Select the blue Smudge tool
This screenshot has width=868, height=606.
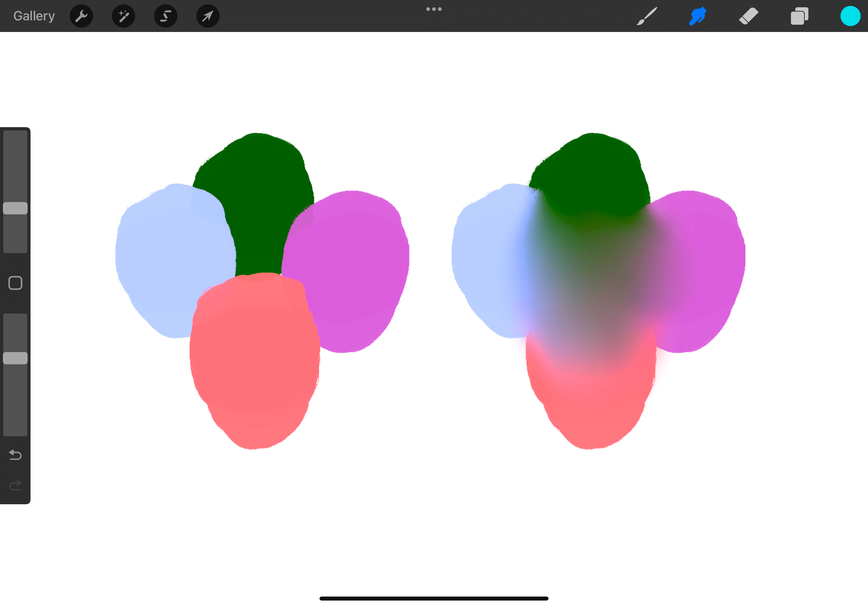tap(698, 16)
